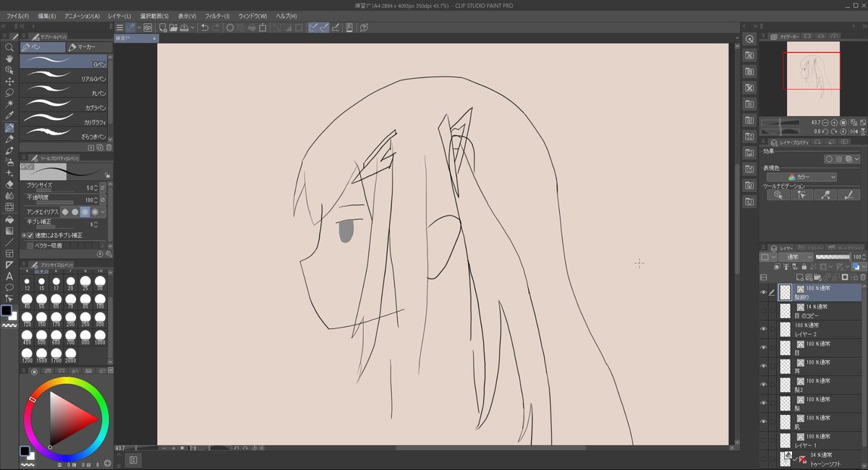Hide the 耳 layer
868x470 pixels.
[x=763, y=367]
